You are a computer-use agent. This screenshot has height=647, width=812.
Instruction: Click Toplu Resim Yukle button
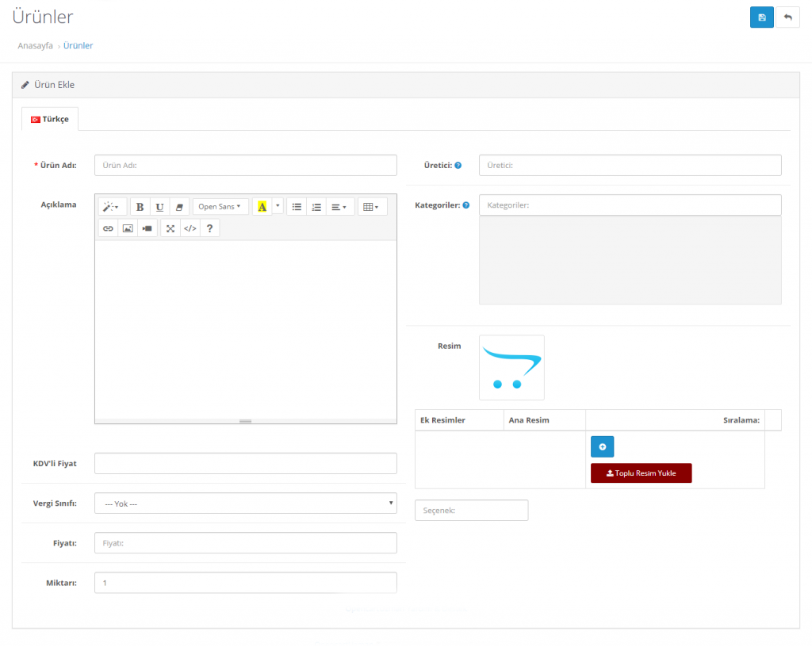point(641,473)
